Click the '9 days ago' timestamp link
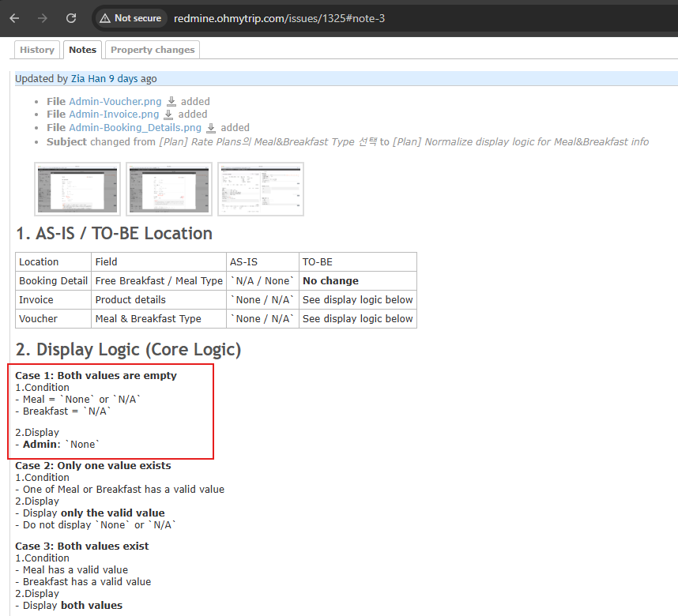Viewport: 678px width, 616px height. [133, 79]
